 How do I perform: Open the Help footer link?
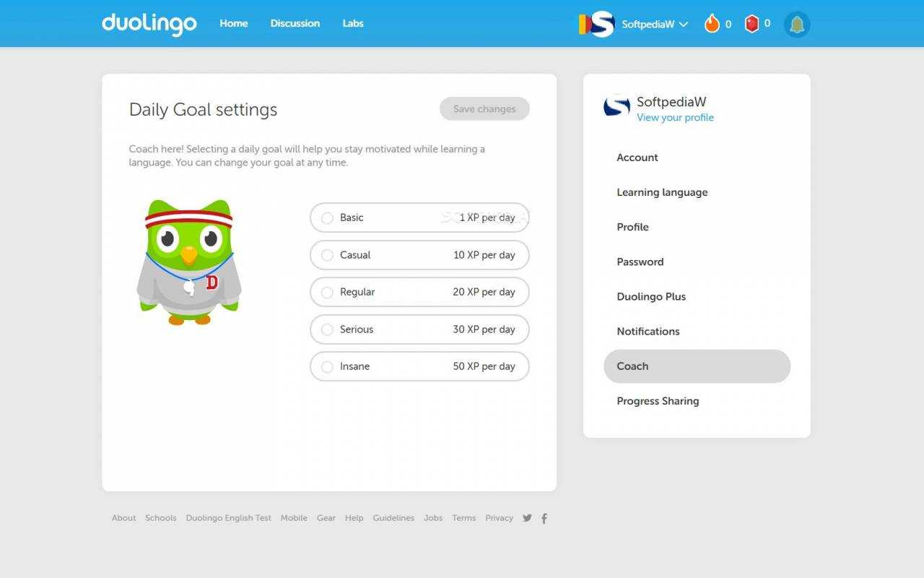[x=354, y=518]
